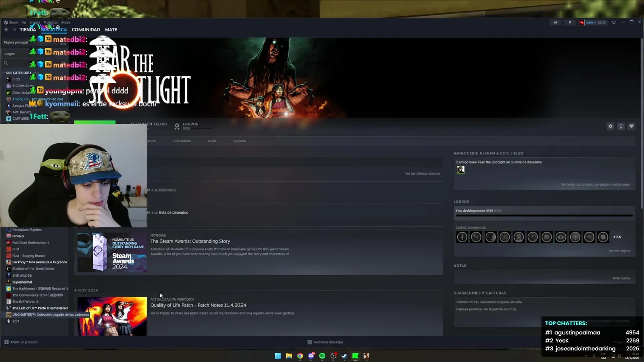
Task: Open Windows Start menu
Action: [x=278, y=356]
